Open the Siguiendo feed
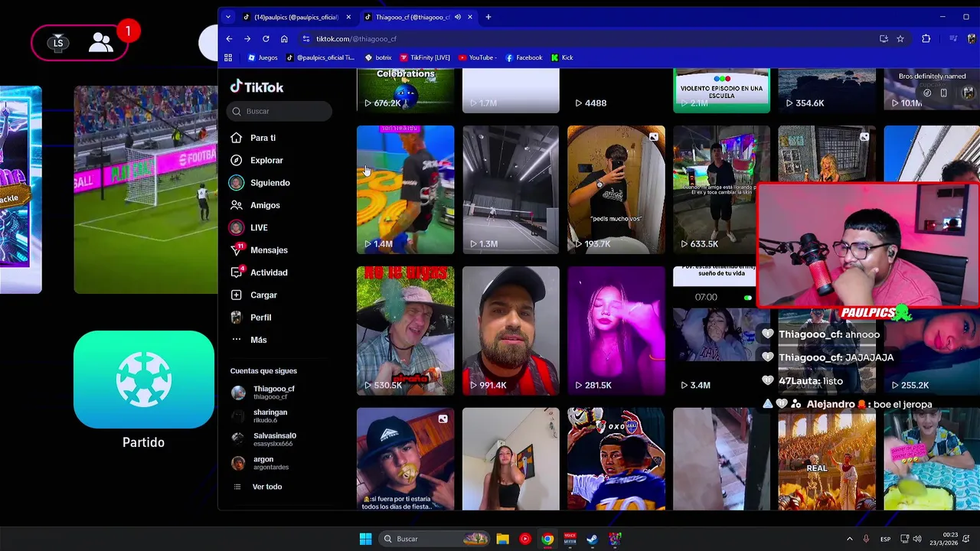980x551 pixels. (x=269, y=183)
